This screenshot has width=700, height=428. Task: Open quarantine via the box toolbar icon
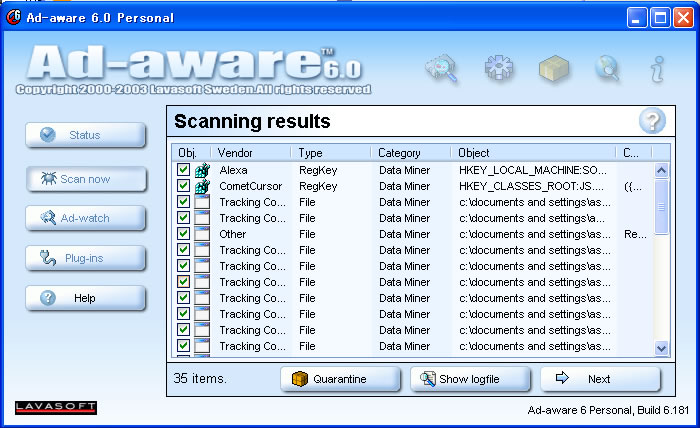(554, 69)
